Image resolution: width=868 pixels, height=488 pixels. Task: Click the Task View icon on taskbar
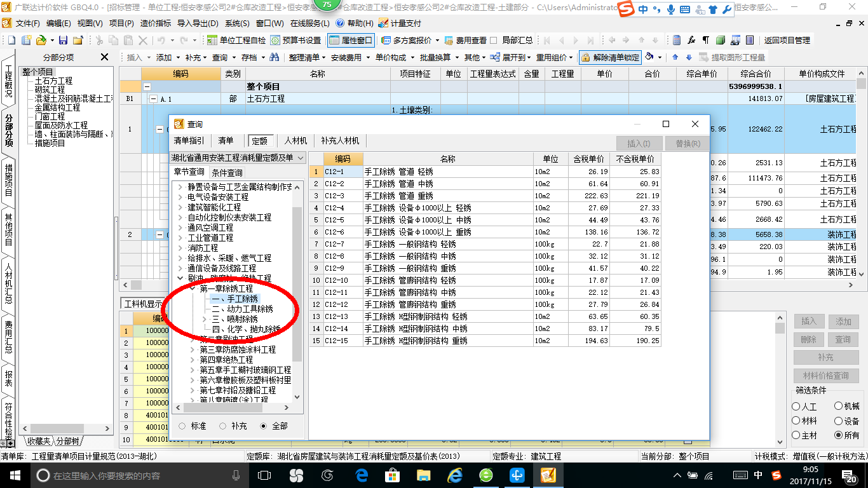point(264,475)
